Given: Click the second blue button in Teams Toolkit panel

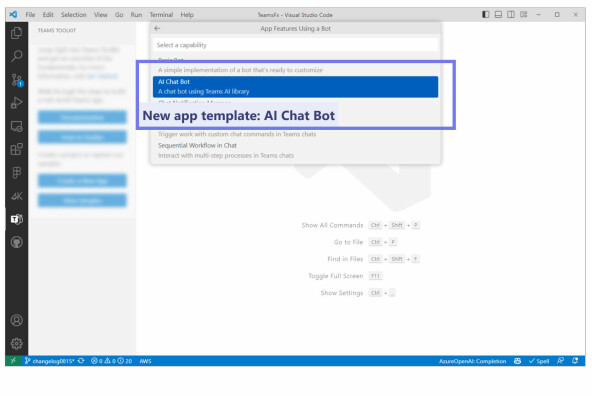Looking at the screenshot, I should tap(82, 137).
